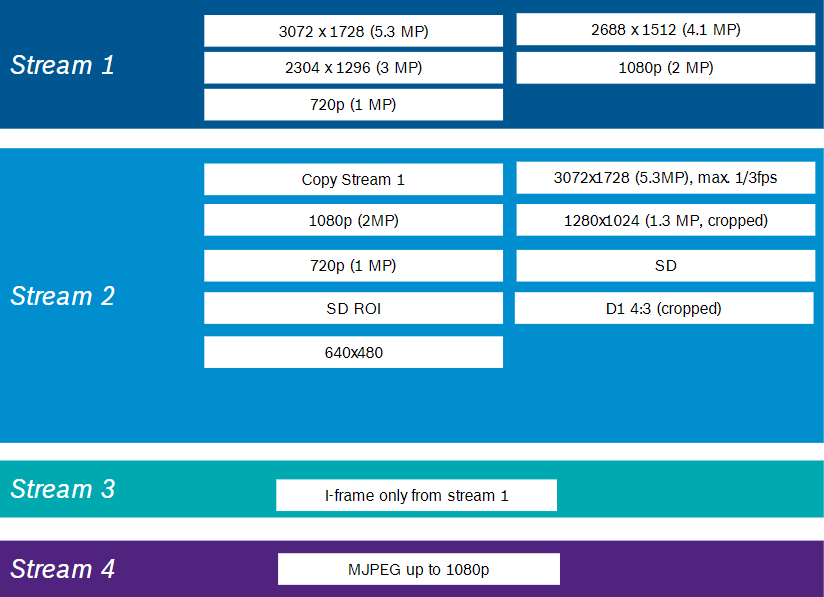The height and width of the screenshot is (597, 824).
Task: Click the Stream 4 heading label
Action: click(x=63, y=569)
